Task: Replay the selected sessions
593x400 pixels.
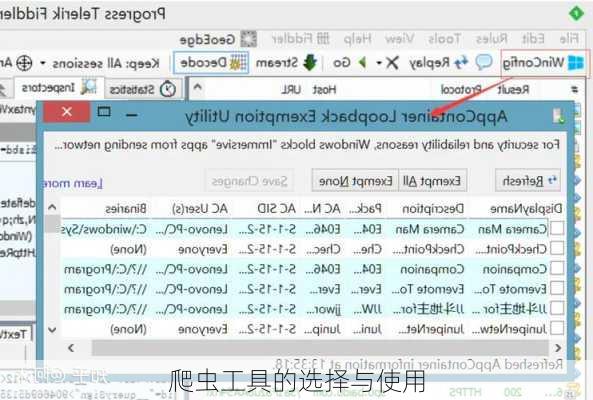Action: (439, 62)
